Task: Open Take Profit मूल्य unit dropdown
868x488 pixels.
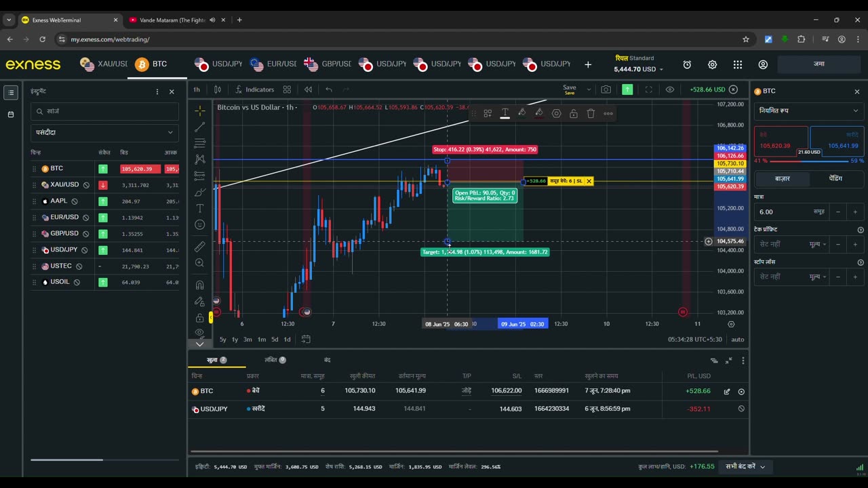Action: click(818, 244)
